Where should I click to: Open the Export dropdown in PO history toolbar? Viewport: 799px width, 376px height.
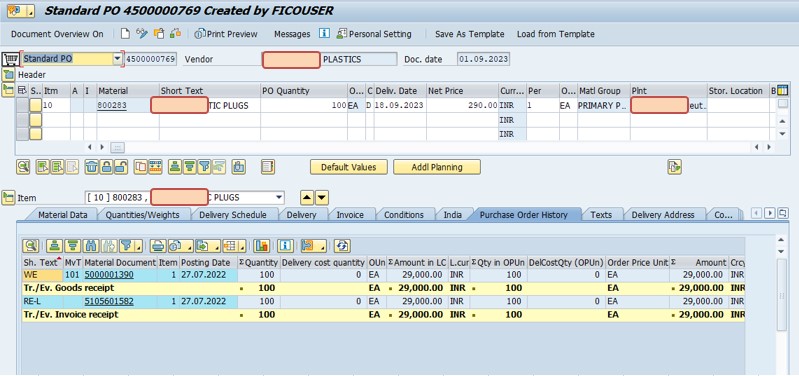(x=209, y=246)
